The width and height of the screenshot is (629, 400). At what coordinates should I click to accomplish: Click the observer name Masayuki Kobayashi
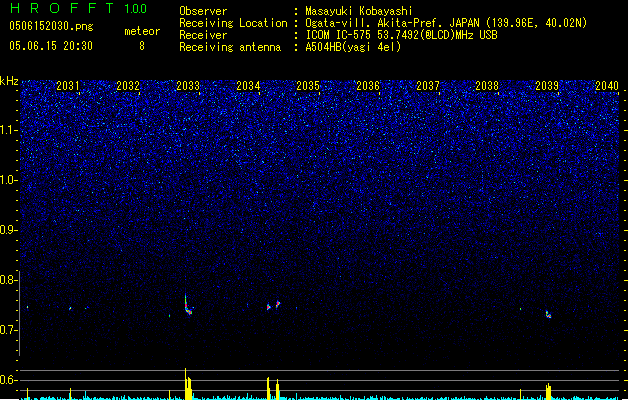(359, 11)
